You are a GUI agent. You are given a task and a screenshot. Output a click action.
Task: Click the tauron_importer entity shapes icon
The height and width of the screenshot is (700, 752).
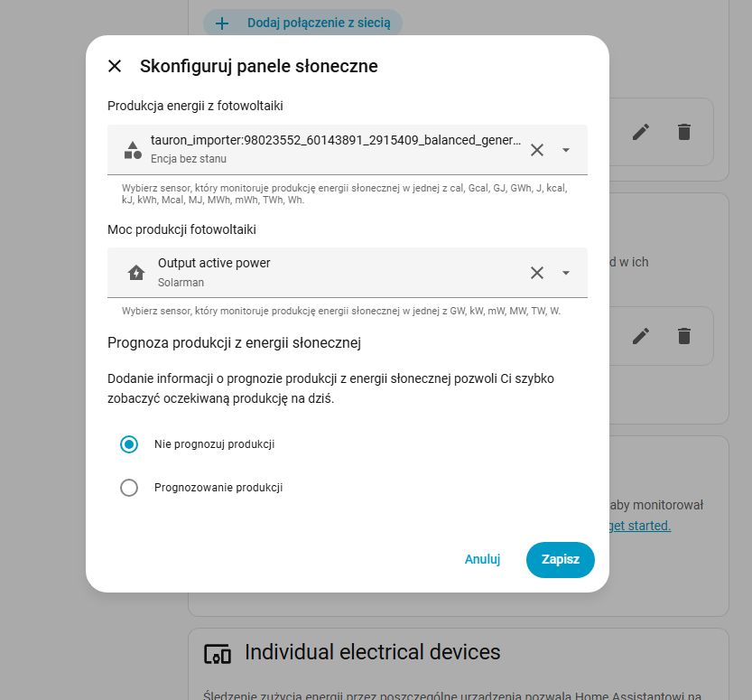tap(133, 150)
